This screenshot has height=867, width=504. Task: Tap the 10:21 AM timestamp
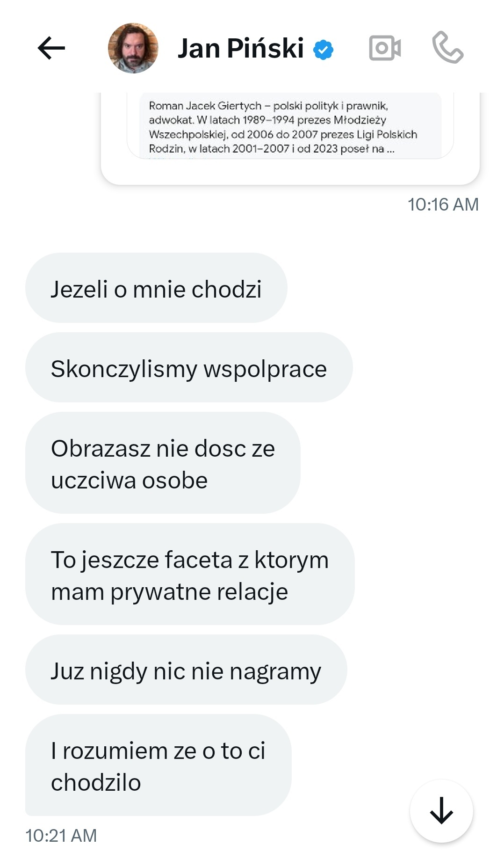pos(61,836)
